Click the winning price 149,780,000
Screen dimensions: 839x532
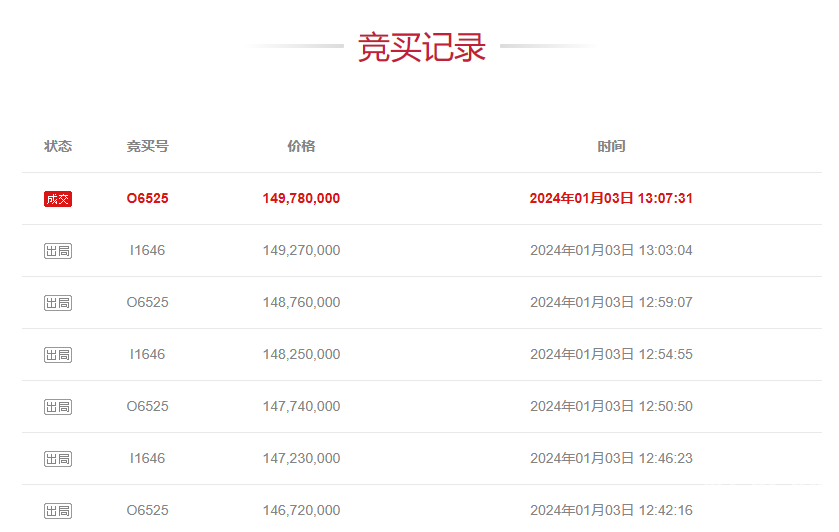point(301,199)
